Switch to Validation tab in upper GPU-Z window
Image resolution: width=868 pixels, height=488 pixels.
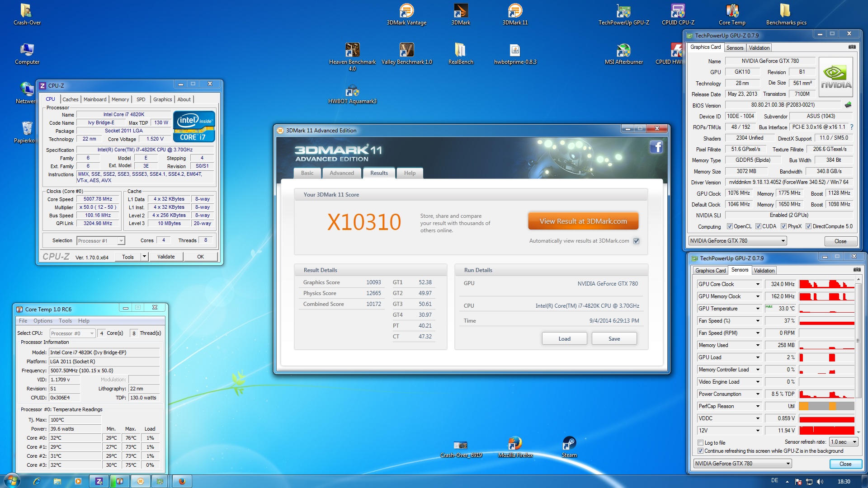759,48
